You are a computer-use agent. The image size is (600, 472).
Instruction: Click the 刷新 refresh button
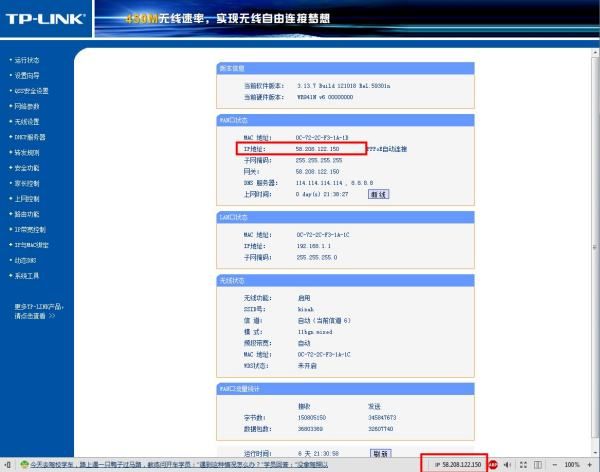[x=381, y=454]
